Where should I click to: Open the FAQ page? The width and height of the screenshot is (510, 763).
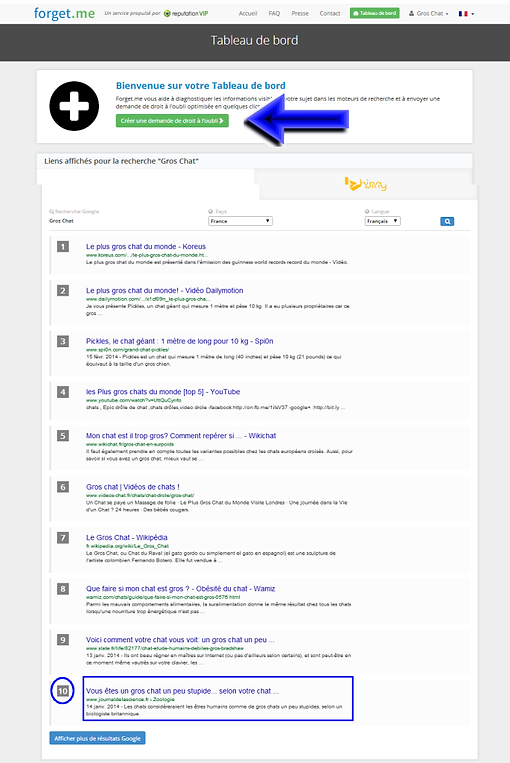click(x=274, y=14)
